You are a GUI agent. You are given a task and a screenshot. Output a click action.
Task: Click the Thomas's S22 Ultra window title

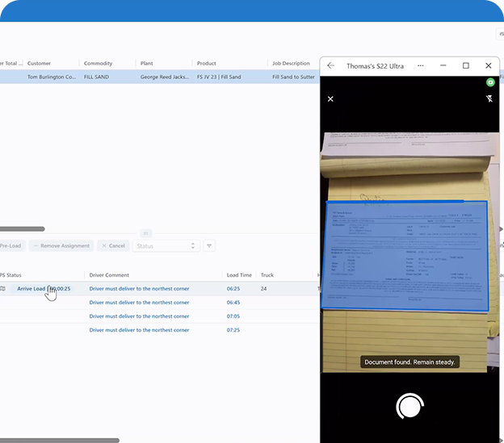click(x=375, y=66)
